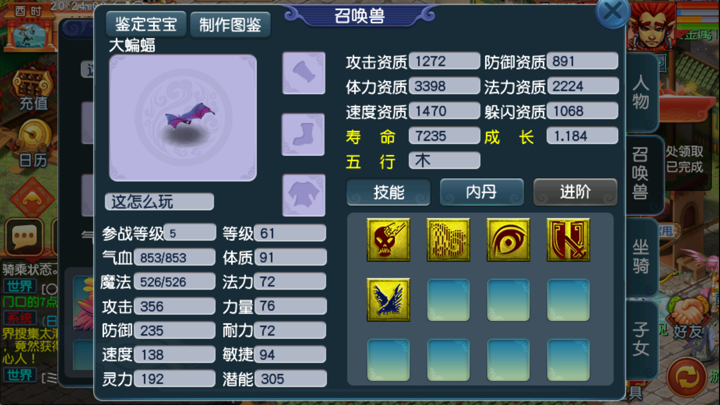Image resolution: width=720 pixels, height=405 pixels.
Task: Open the 进阶 advancement tab
Action: pyautogui.click(x=575, y=192)
